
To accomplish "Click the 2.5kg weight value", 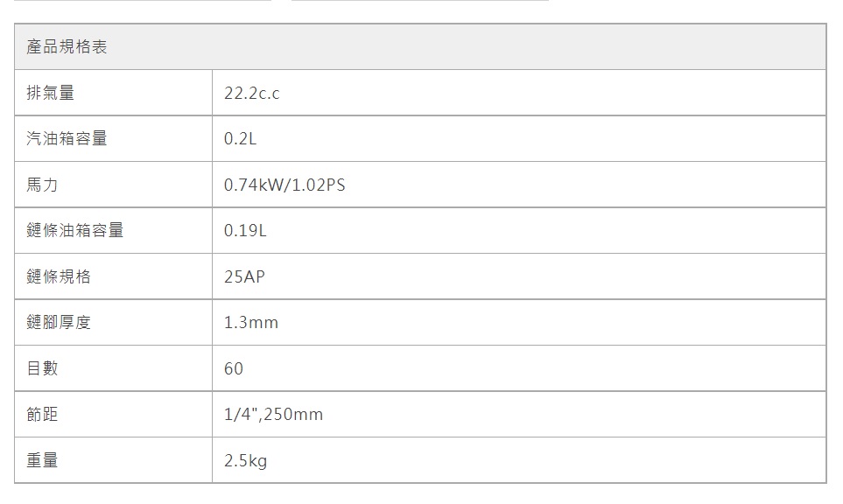I will (246, 460).
